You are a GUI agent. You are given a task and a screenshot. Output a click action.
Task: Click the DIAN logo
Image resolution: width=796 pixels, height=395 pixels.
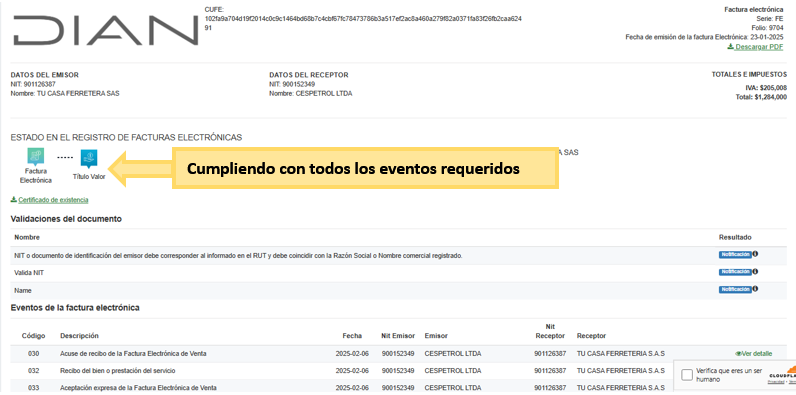(x=106, y=30)
